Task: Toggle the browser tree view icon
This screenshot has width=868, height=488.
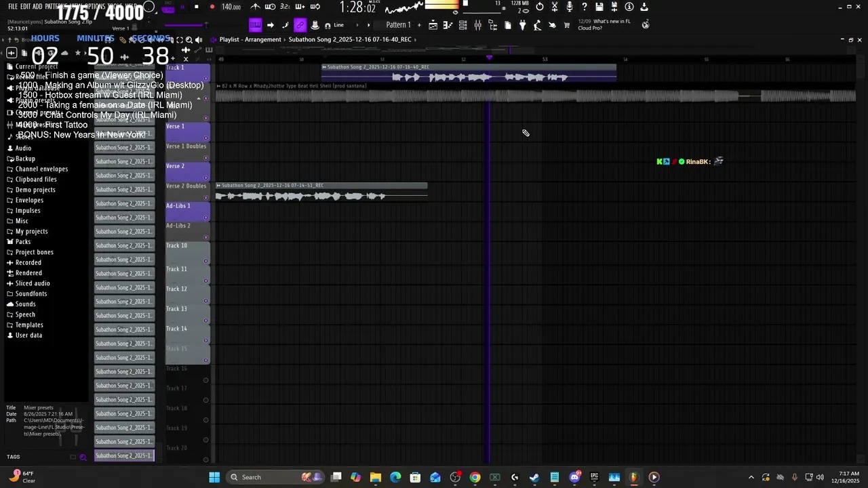Action: pyautogui.click(x=492, y=25)
